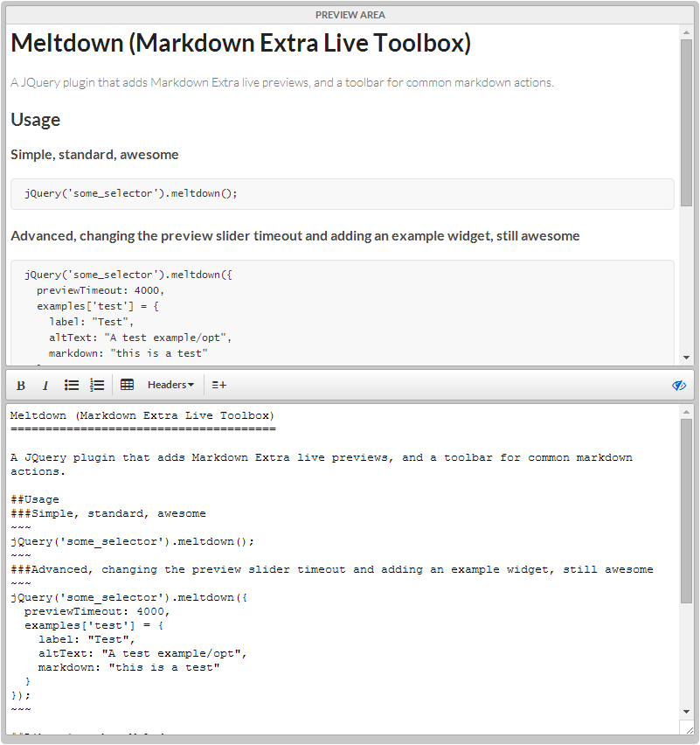Click editor scrollbar down arrow

click(x=686, y=711)
